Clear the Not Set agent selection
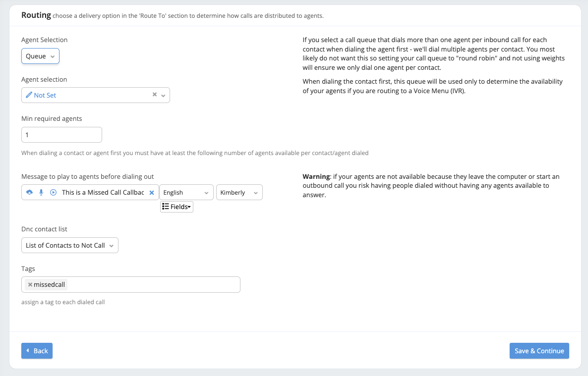 [x=155, y=95]
